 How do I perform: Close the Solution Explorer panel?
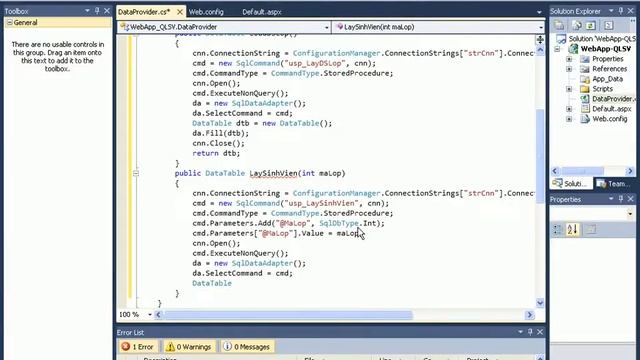click(631, 11)
